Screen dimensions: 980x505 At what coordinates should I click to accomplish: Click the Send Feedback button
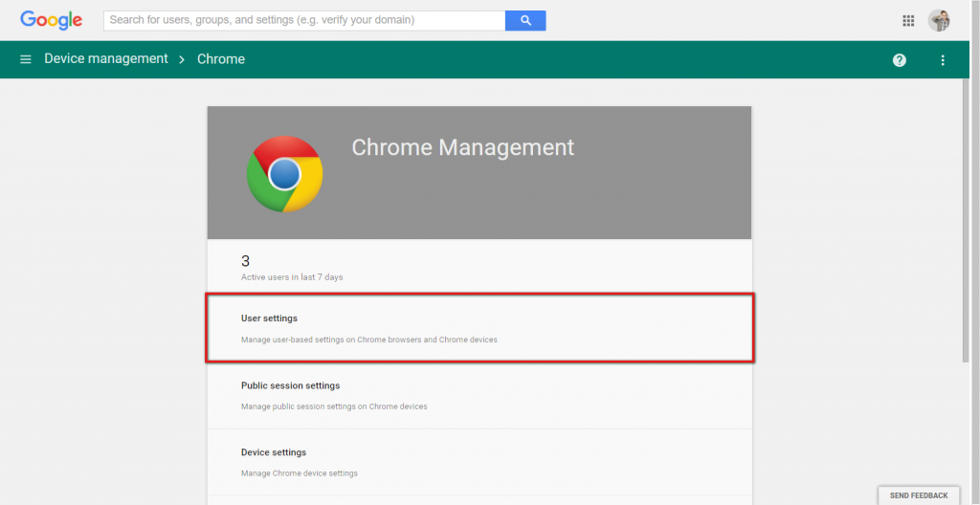[x=919, y=495]
